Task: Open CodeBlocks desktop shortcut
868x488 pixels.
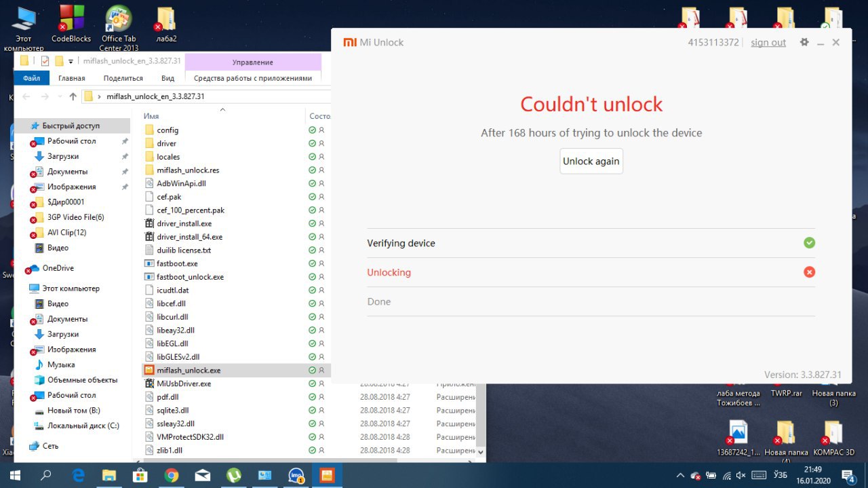Action: tap(71, 24)
